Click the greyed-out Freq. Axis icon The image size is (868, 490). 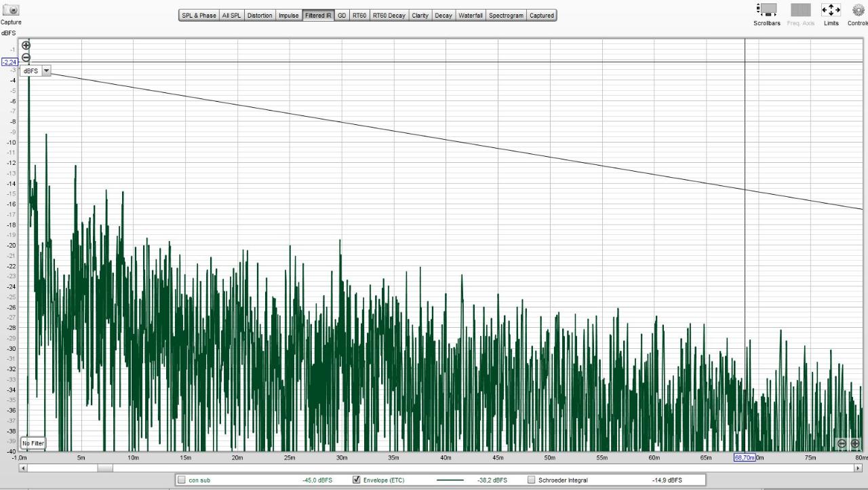coord(801,10)
